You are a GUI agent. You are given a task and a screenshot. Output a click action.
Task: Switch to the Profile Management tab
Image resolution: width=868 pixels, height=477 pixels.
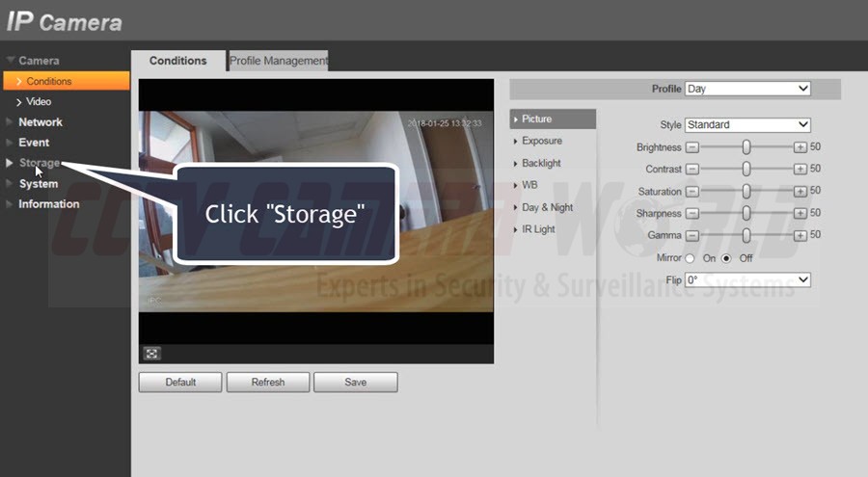click(x=278, y=61)
